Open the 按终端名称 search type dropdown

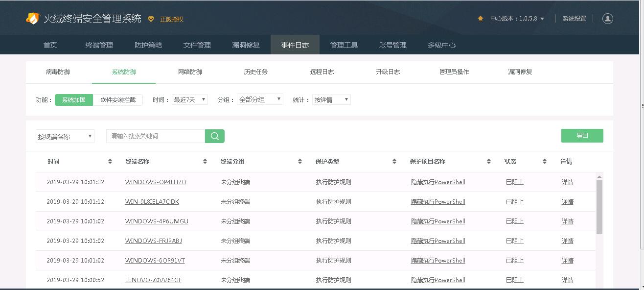coord(65,137)
